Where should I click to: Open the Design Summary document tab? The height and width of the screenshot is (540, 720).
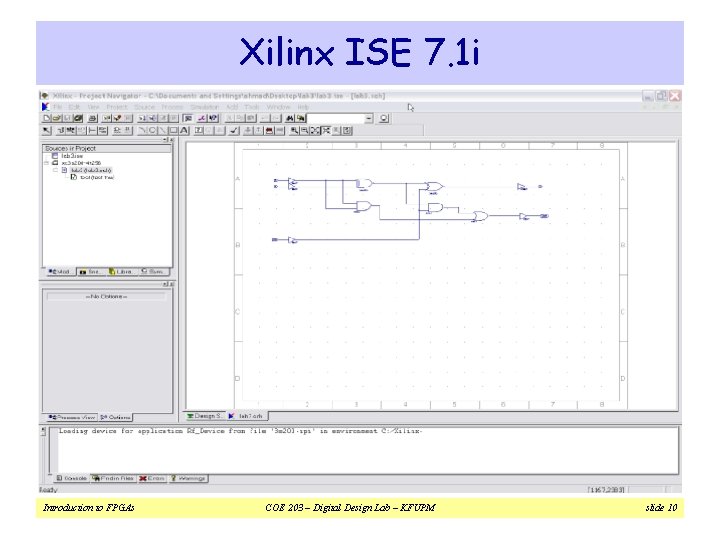204,416
